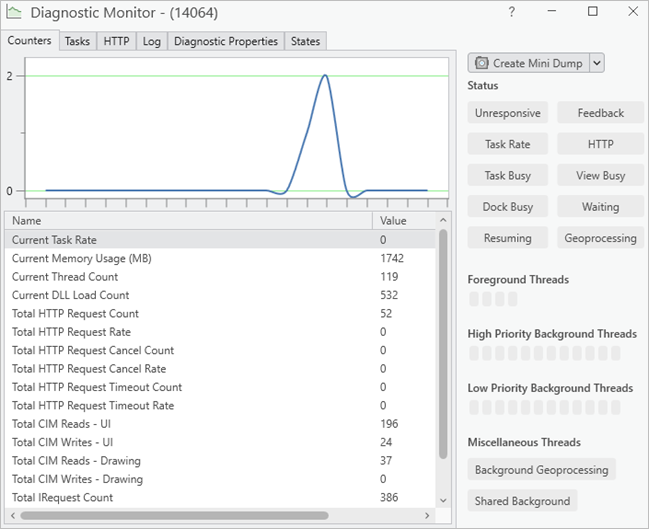Click the horizontal scrollbar right arrow
The width and height of the screenshot is (649, 529).
tap(428, 515)
